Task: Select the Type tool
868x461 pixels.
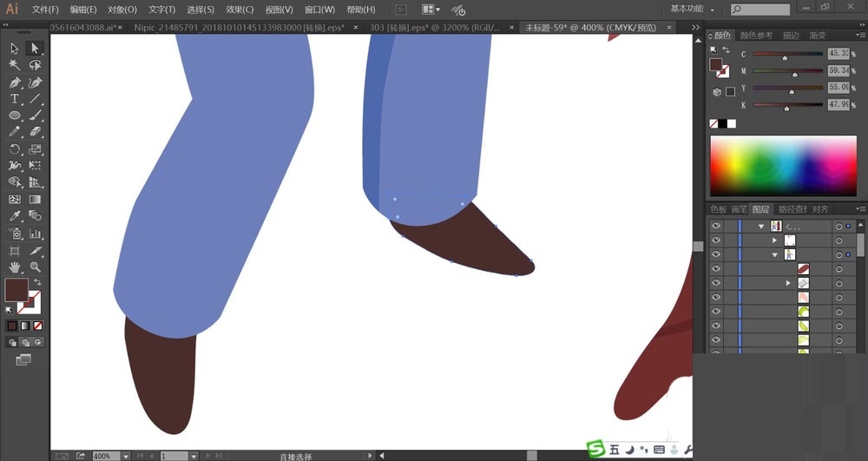Action: (15, 99)
